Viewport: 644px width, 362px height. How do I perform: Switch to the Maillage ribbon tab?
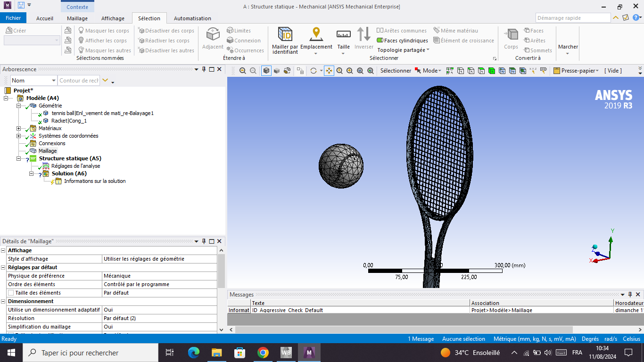(77, 18)
